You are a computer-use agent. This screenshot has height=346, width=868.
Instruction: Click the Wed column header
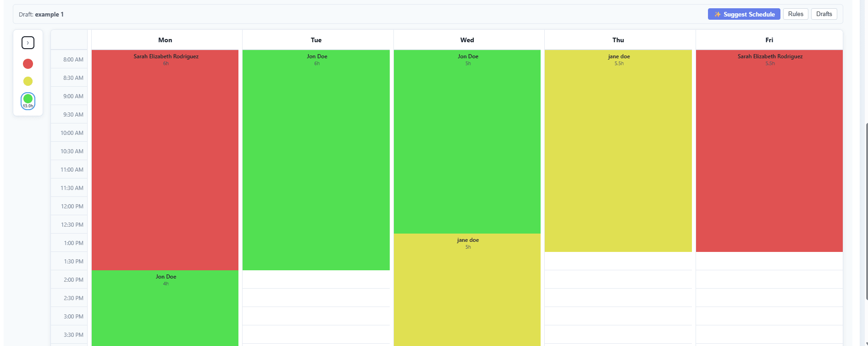coord(467,40)
